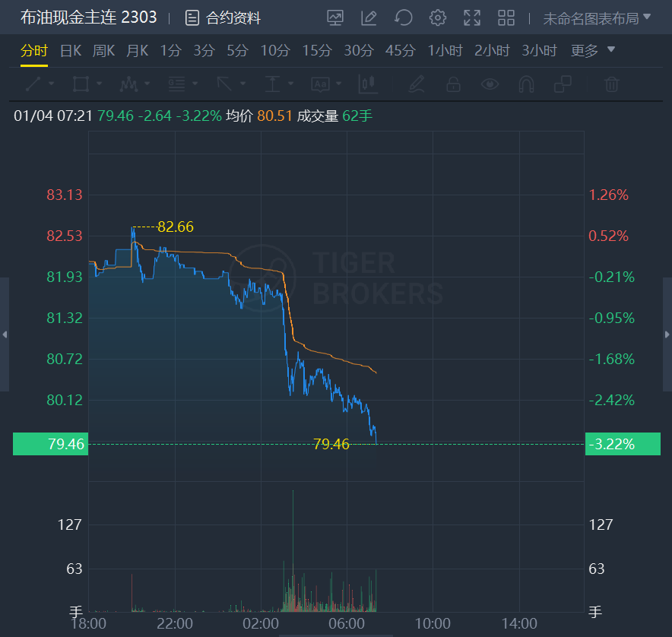
Task: Expand the 更多 timeframe dropdown
Action: [593, 51]
